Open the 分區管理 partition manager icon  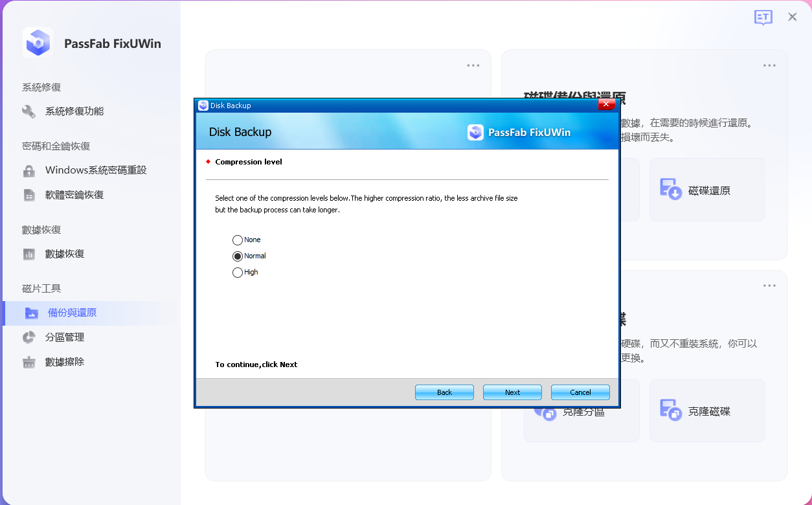pos(28,337)
